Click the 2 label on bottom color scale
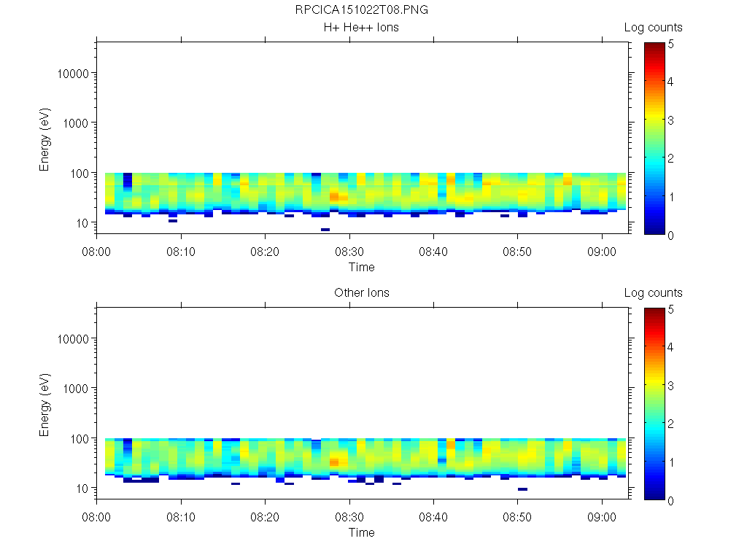Viewport: 747px width, 560px height. tap(671, 424)
